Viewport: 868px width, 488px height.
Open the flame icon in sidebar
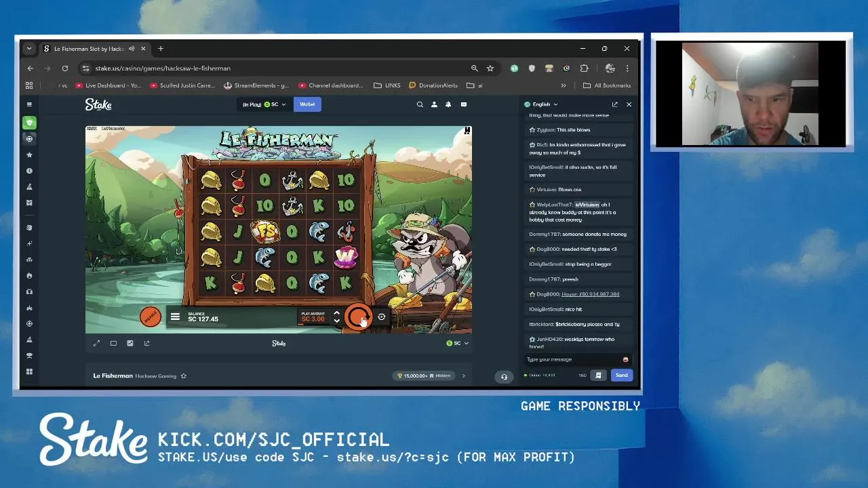coord(29,276)
